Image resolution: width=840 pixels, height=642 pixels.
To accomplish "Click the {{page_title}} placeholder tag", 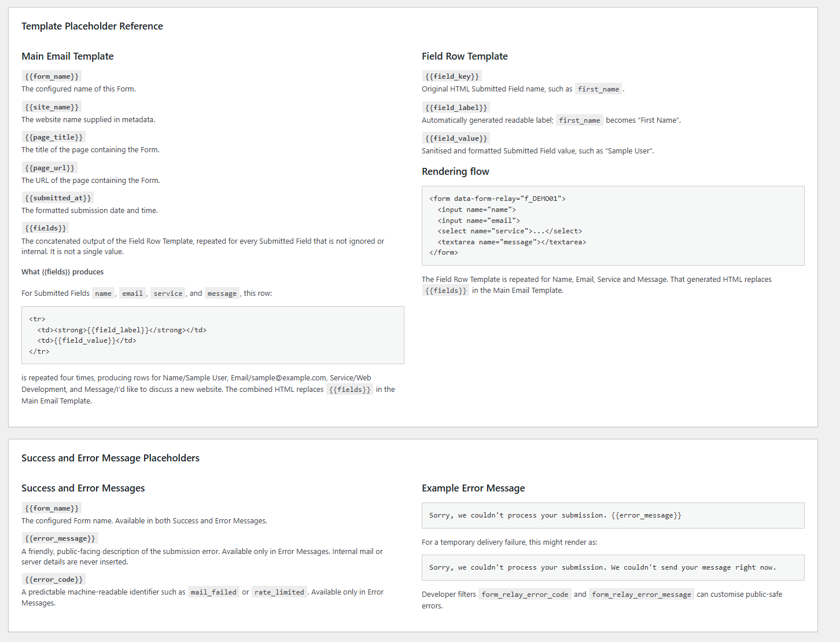I will 54,137.
